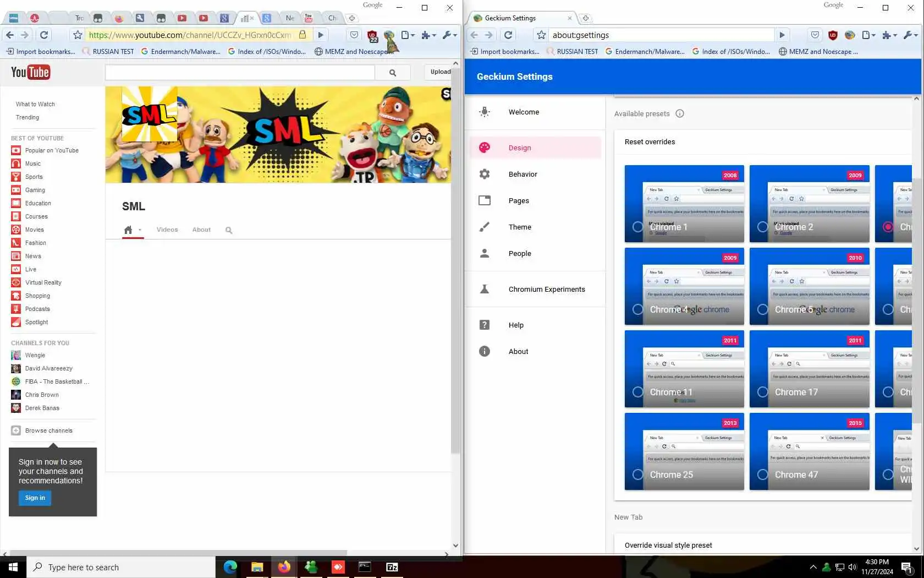Open Browse channels in the YouTube sidebar

click(x=48, y=430)
